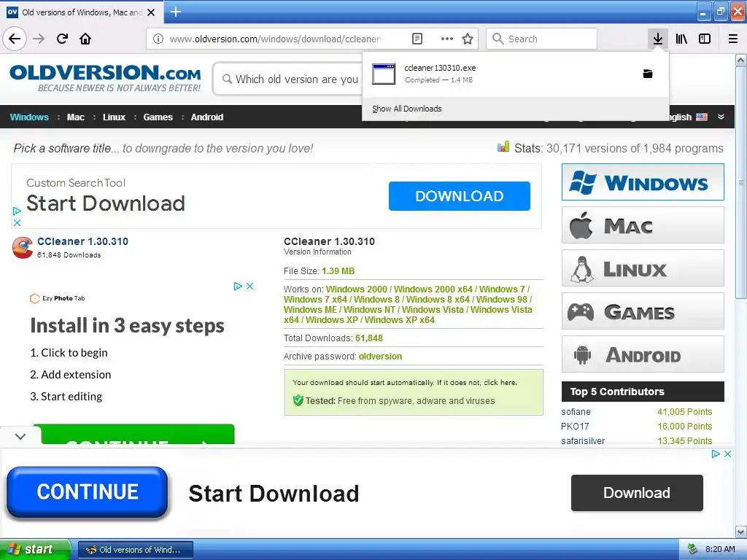Screen dimensions: 747x560
Task: Toggle the sidebars toolbar icon
Action: [705, 39]
